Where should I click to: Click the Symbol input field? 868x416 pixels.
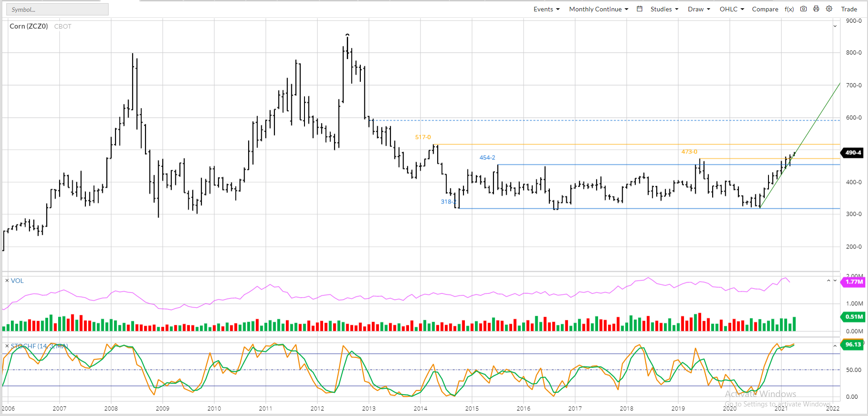(57, 10)
